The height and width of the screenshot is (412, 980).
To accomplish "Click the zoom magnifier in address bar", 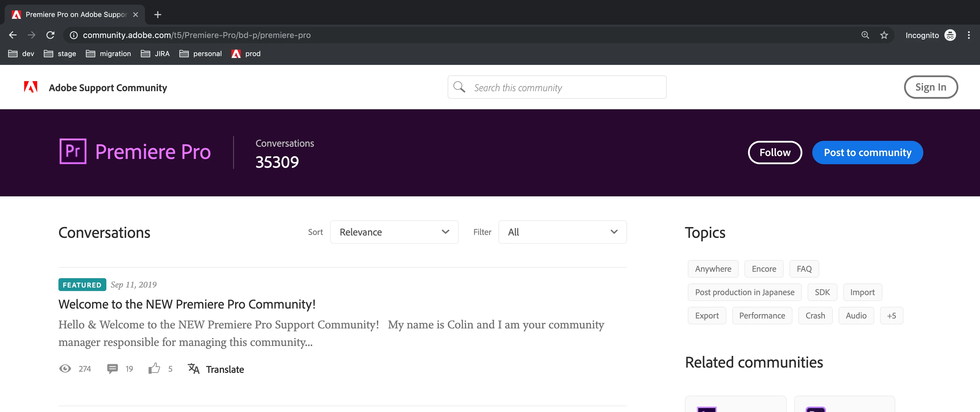I will pos(865,35).
